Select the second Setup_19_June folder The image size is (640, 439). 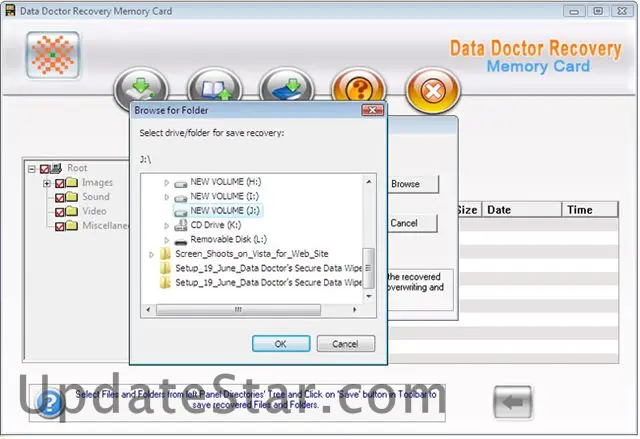(x=269, y=282)
